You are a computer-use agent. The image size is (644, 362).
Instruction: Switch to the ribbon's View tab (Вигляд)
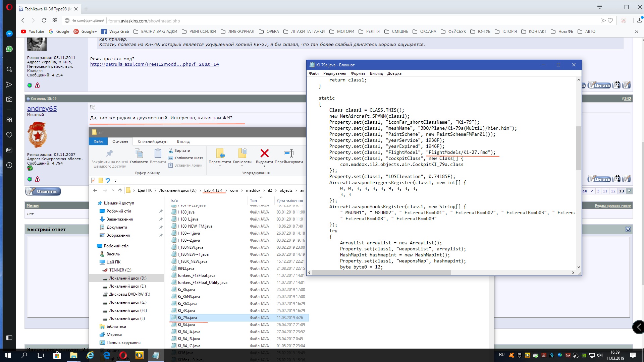pos(183,141)
